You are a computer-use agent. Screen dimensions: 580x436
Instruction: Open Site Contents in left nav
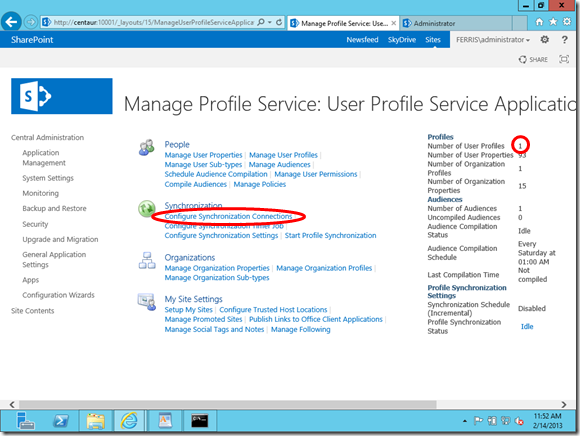pos(33,311)
